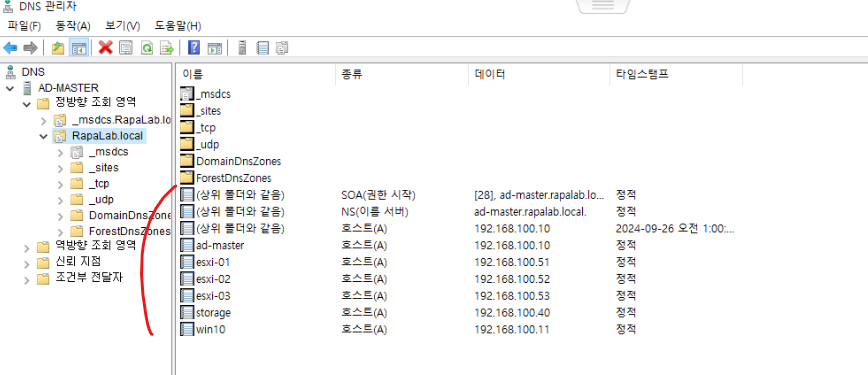Screen dimensions: 868x375
Task: Click the Export list toolbar icon
Action: 167,48
